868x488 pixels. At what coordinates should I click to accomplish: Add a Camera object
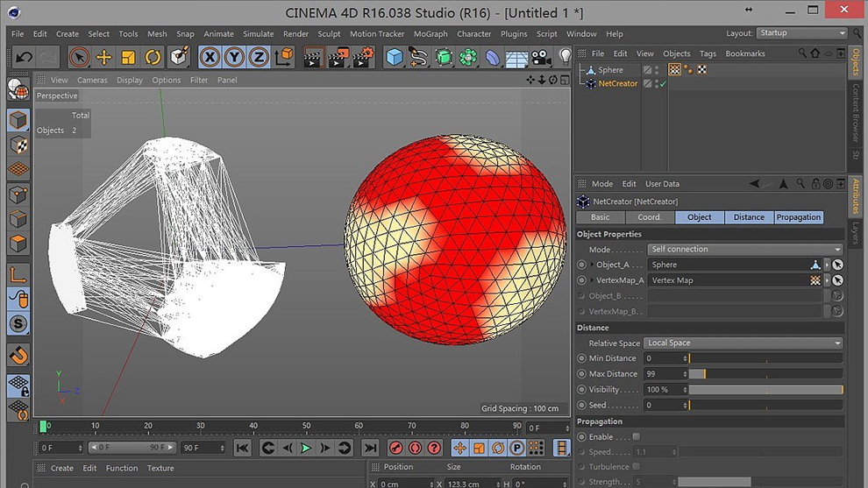[x=541, y=57]
